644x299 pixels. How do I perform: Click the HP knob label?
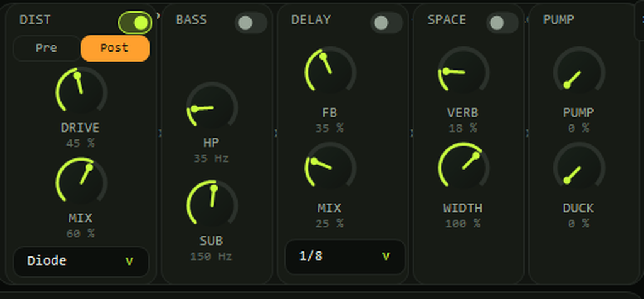(x=211, y=143)
